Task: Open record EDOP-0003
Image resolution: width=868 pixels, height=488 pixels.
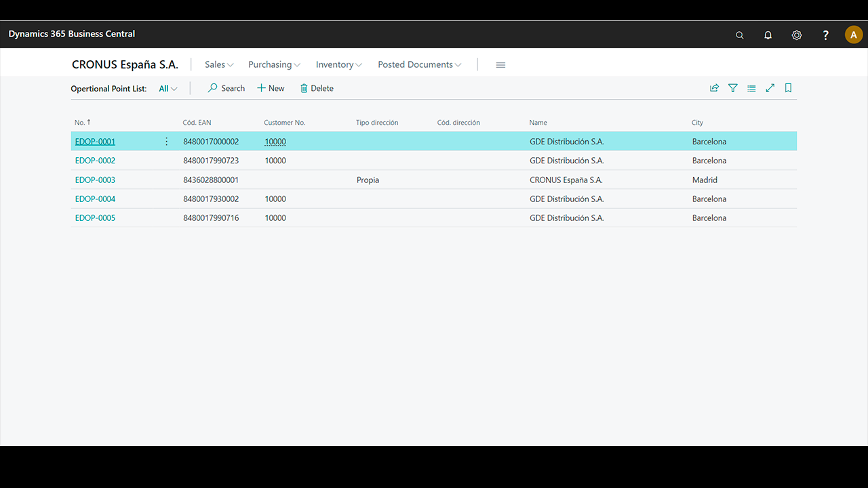Action: coord(95,180)
